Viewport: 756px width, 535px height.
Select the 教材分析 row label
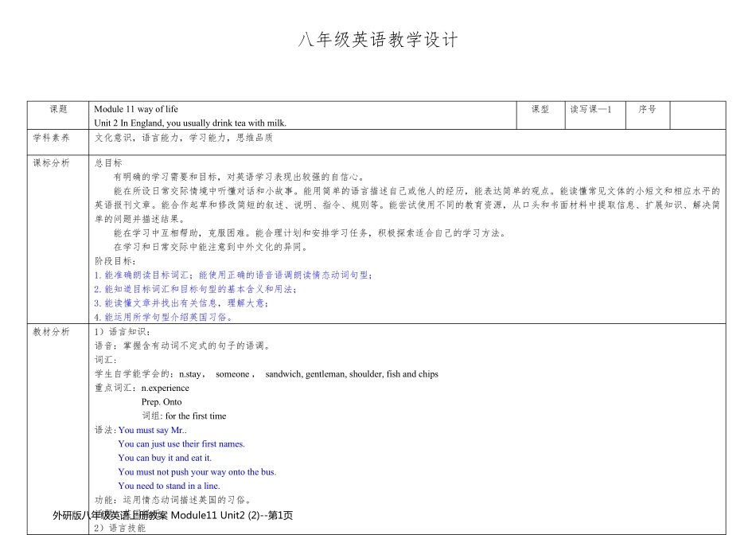[x=51, y=332]
